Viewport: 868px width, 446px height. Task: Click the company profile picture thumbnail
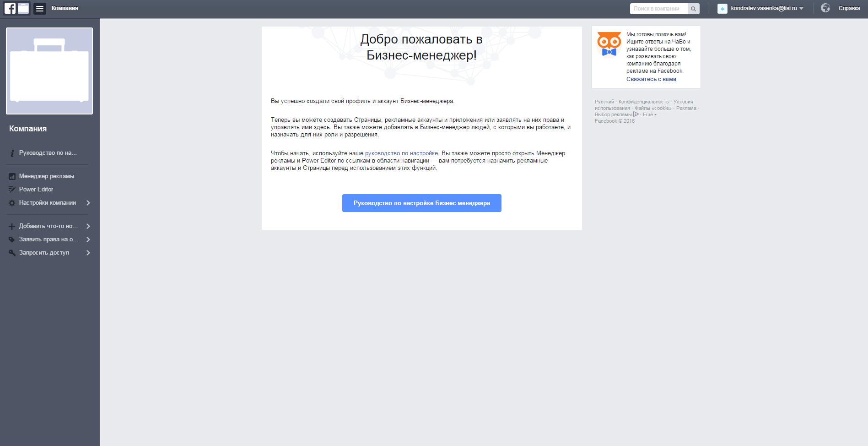pos(49,71)
